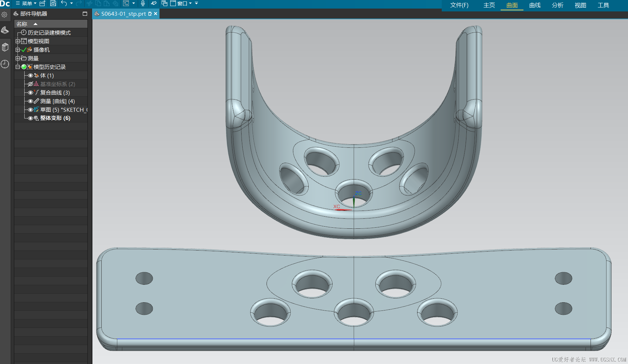Click the 模型视图 row icon
The width and height of the screenshot is (628, 364).
point(24,41)
